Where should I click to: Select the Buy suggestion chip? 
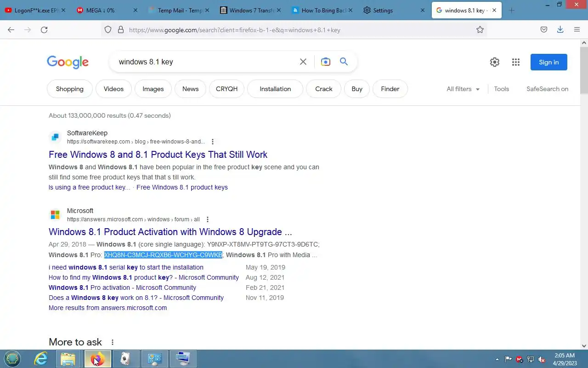[357, 89]
